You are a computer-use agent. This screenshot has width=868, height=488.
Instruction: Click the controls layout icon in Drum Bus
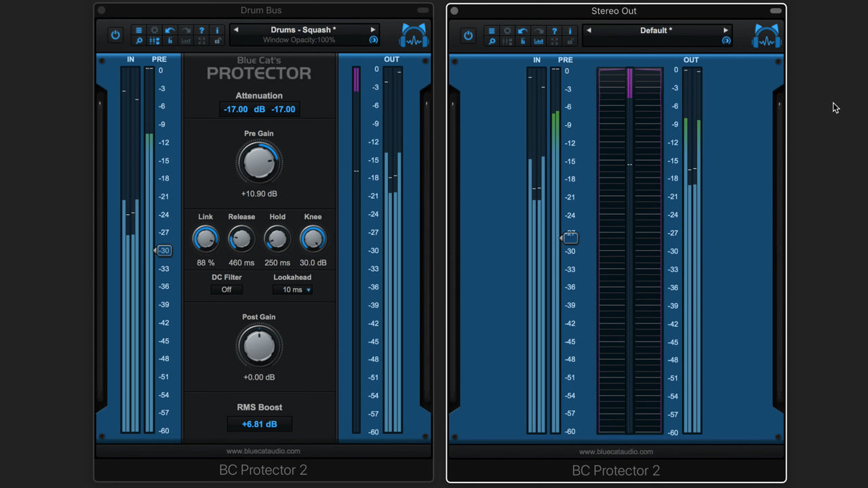(154, 41)
